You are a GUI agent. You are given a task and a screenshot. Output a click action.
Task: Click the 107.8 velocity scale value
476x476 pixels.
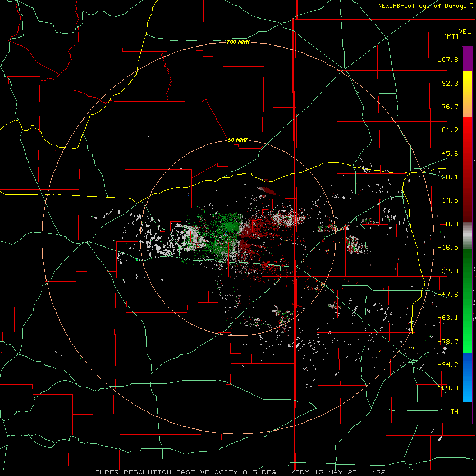[x=448, y=59]
